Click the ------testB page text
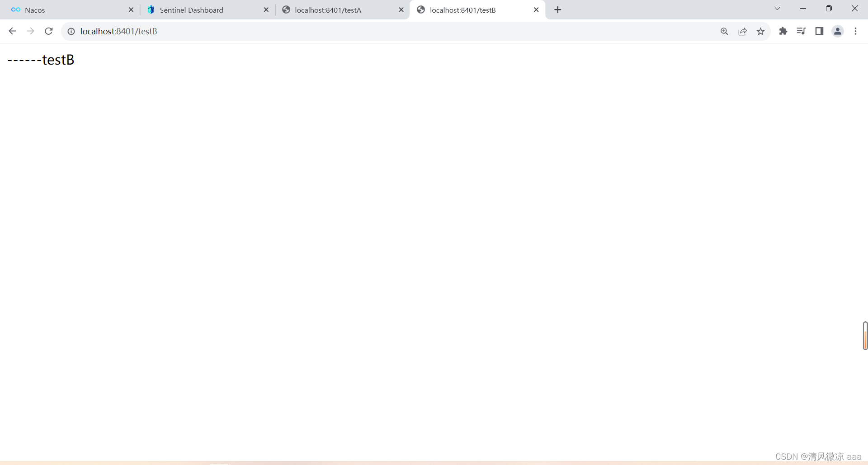Image resolution: width=868 pixels, height=465 pixels. tap(41, 60)
